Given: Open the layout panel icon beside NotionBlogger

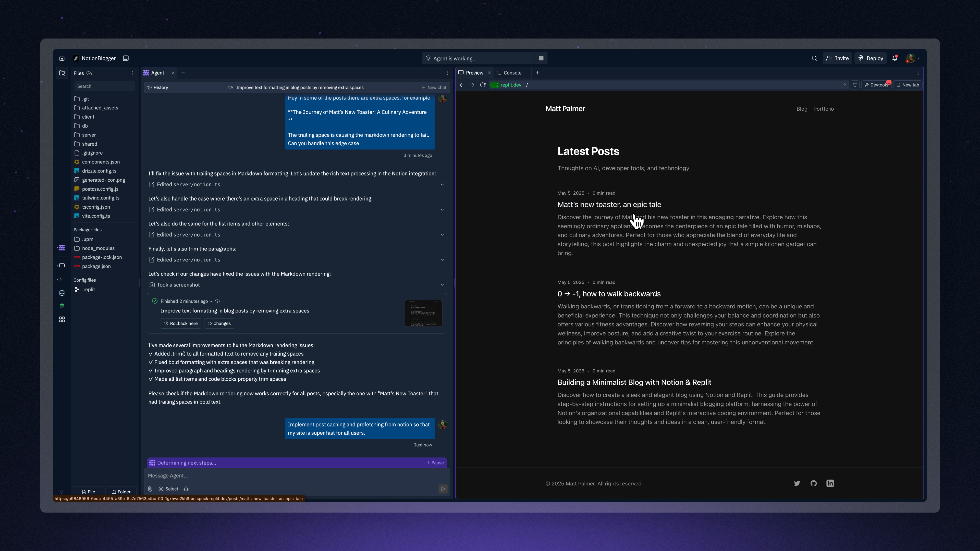Looking at the screenshot, I should tap(126, 58).
